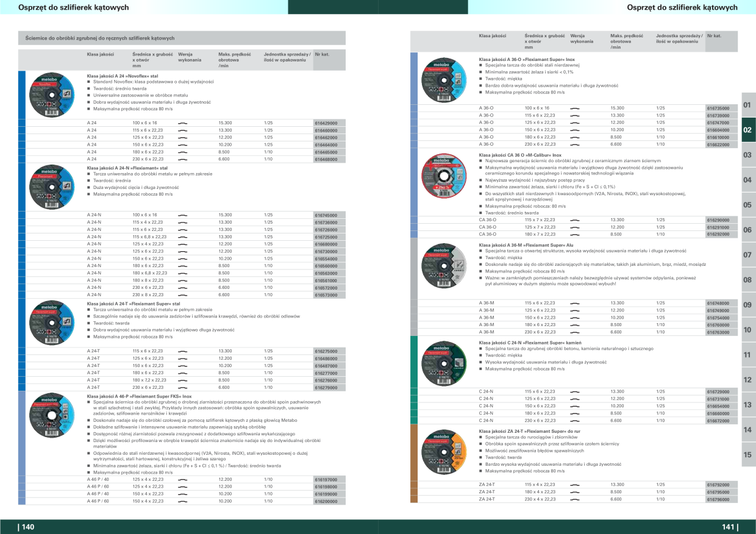Open chapter tab 05

tap(747, 205)
